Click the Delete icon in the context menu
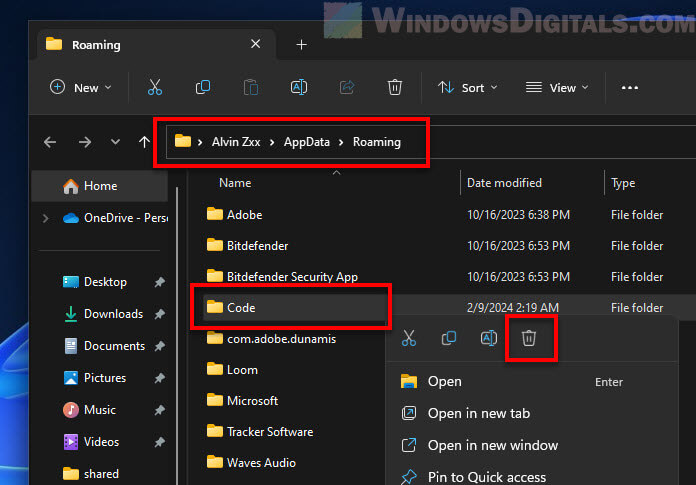Image resolution: width=696 pixels, height=485 pixels. (x=529, y=338)
